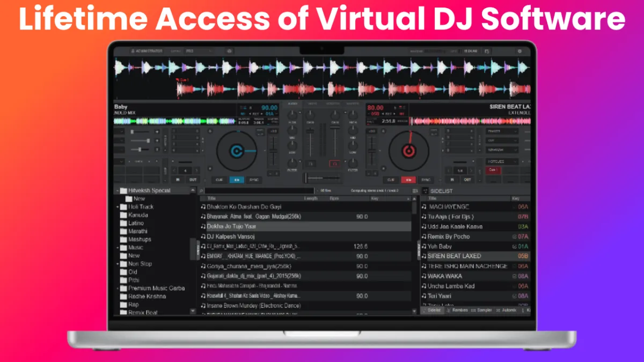Click the right deck 1/4 loop length field
This screenshot has height=362, width=644.
click(x=460, y=171)
